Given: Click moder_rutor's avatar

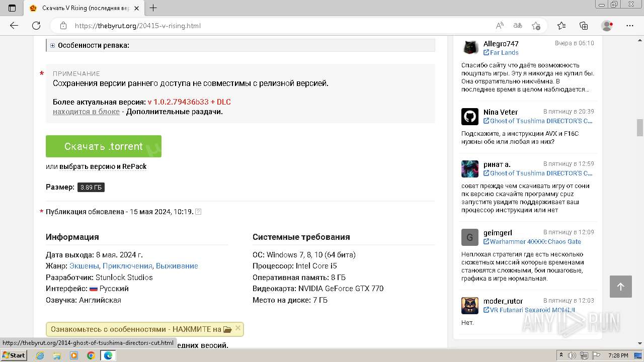Looking at the screenshot, I should click(x=470, y=305).
